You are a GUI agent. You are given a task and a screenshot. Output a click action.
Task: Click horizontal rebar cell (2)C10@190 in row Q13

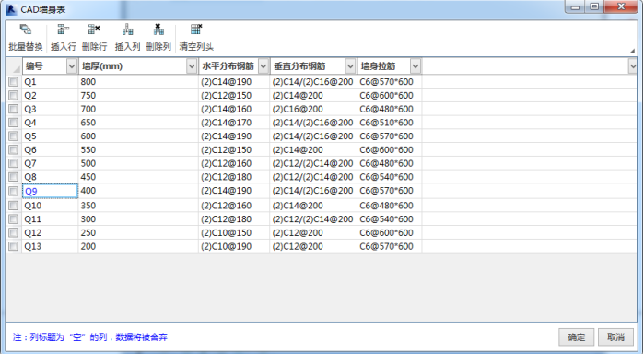234,246
